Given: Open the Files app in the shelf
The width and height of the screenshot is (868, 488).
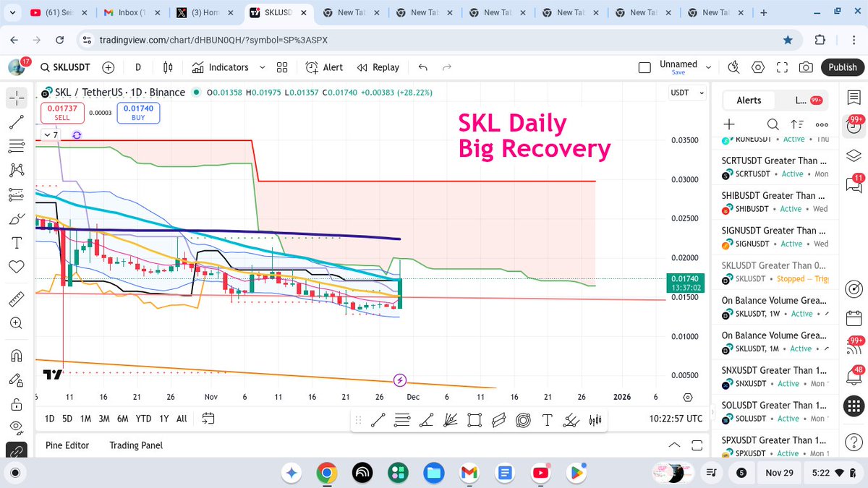Looking at the screenshot, I should [433, 473].
